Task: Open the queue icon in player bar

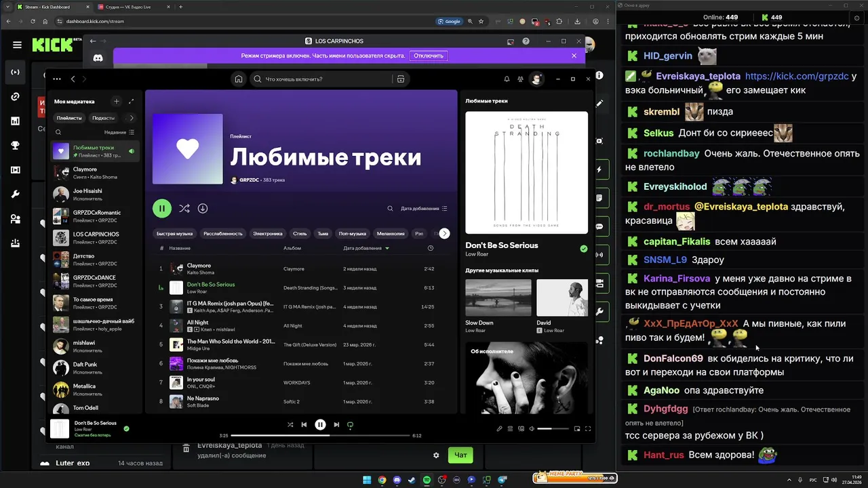Action: pos(510,429)
